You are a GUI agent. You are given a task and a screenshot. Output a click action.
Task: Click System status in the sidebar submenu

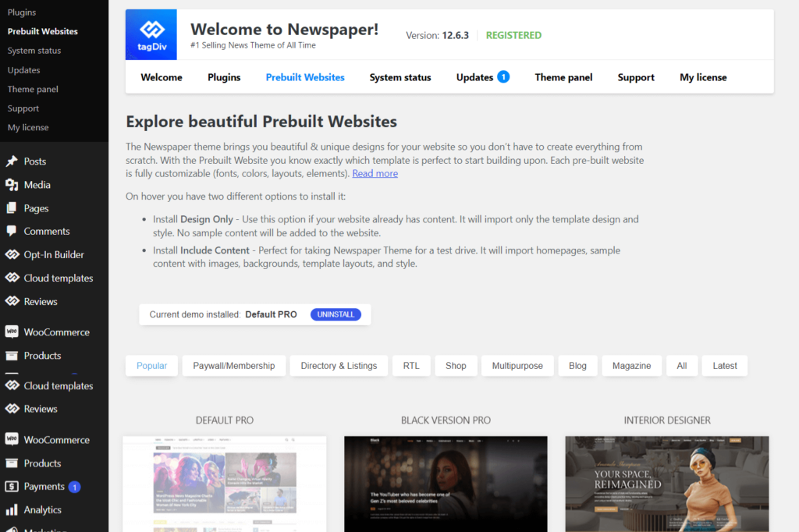34,51
